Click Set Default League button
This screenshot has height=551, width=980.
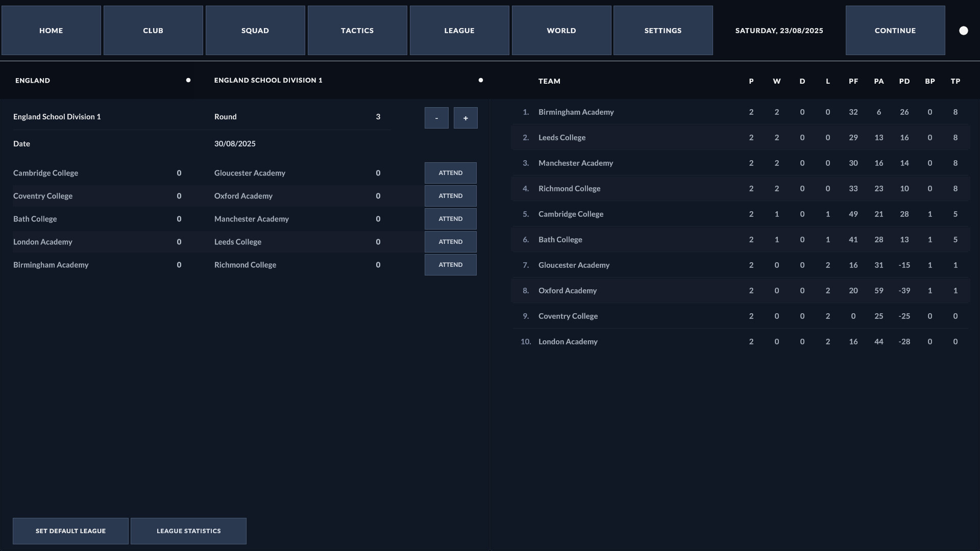point(70,531)
